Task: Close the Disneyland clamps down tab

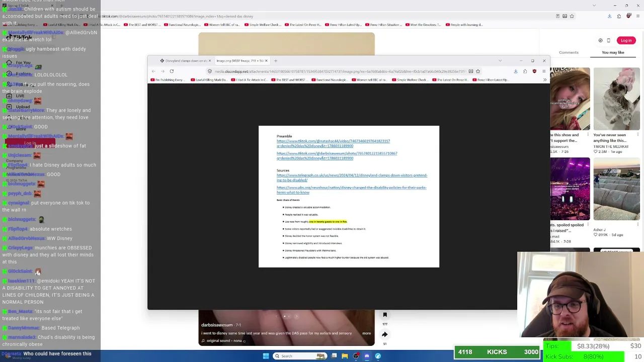Action: (210, 61)
